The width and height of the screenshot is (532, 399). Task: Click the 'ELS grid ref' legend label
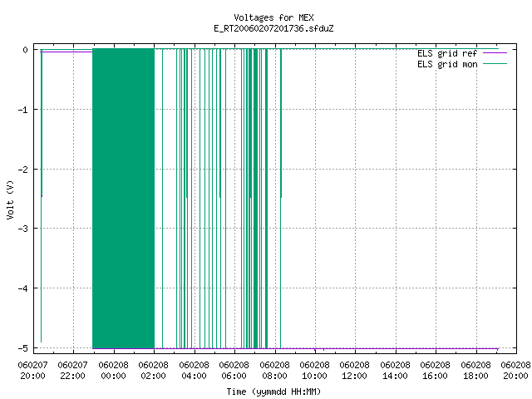(447, 53)
